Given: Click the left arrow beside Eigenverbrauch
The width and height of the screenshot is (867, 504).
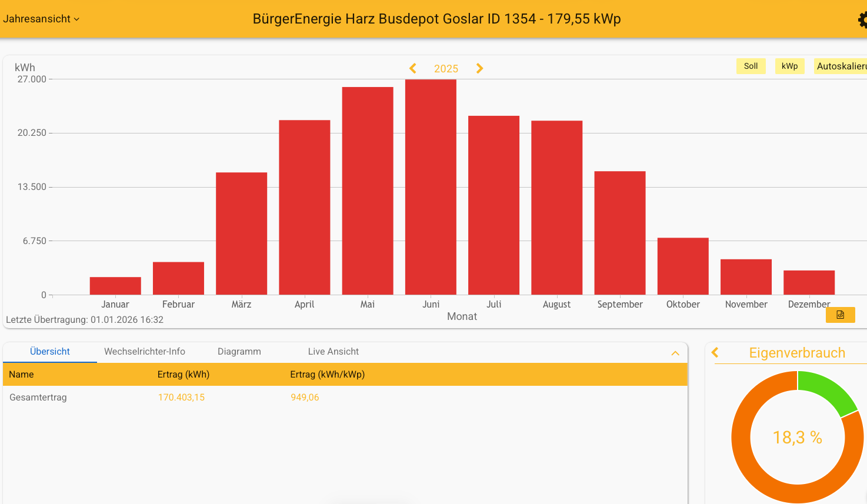Looking at the screenshot, I should tap(715, 353).
